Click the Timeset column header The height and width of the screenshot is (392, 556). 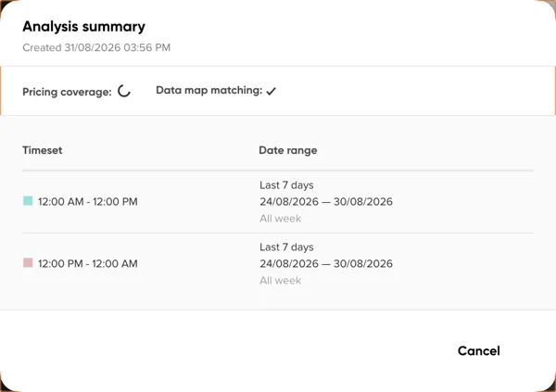tap(43, 150)
